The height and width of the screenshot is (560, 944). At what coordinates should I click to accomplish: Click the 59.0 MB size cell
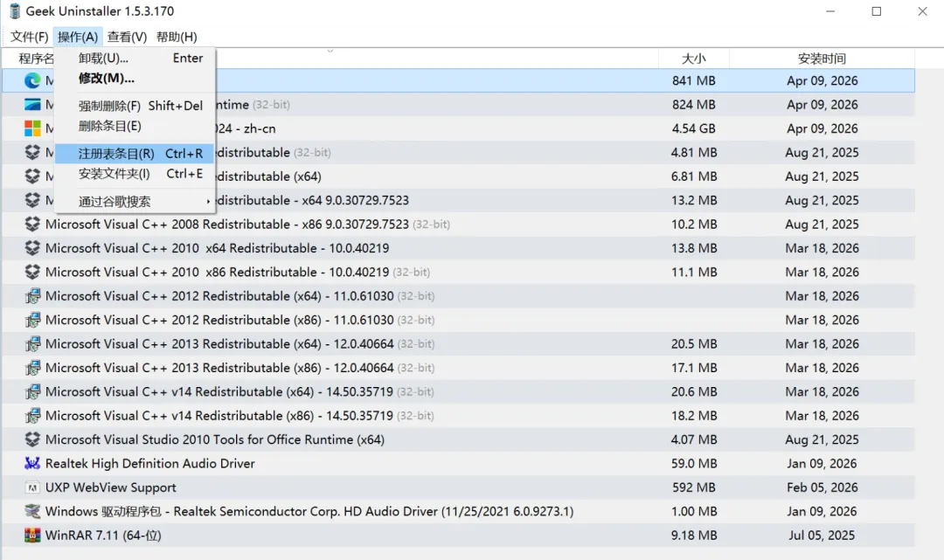(x=693, y=463)
